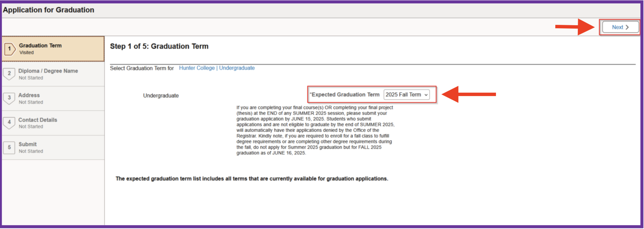Image resolution: width=644 pixels, height=229 pixels.
Task: Click the Hunter College | Undergraduate link
Action: click(x=217, y=68)
